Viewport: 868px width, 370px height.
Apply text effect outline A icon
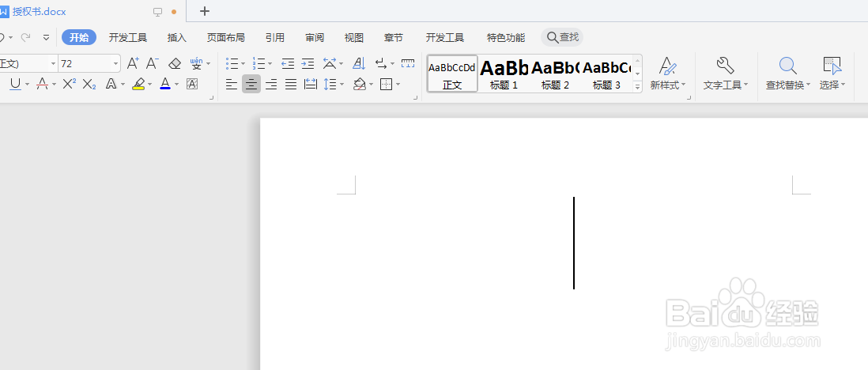point(111,84)
